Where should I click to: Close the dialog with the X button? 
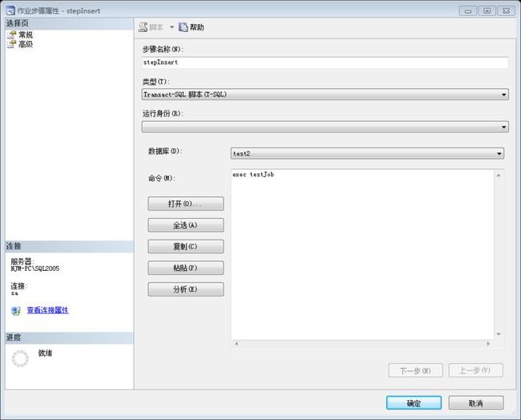(x=507, y=10)
